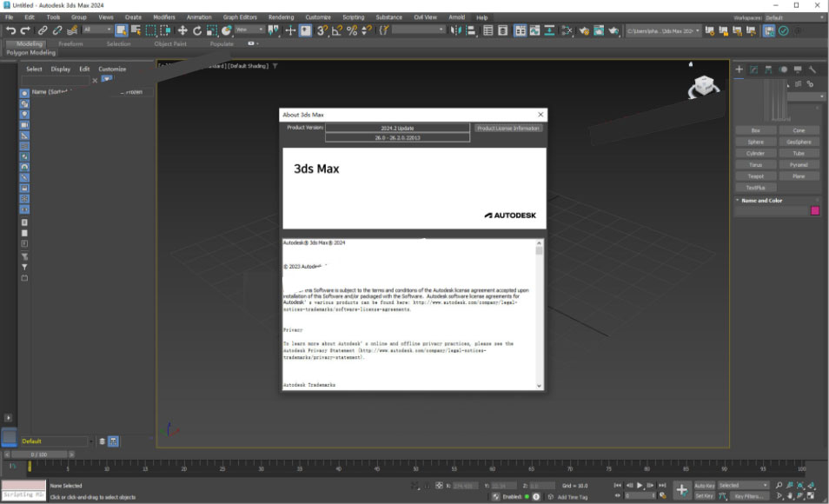Toggle the Angle Snap button
The height and width of the screenshot is (504, 829).
pyautogui.click(x=337, y=30)
